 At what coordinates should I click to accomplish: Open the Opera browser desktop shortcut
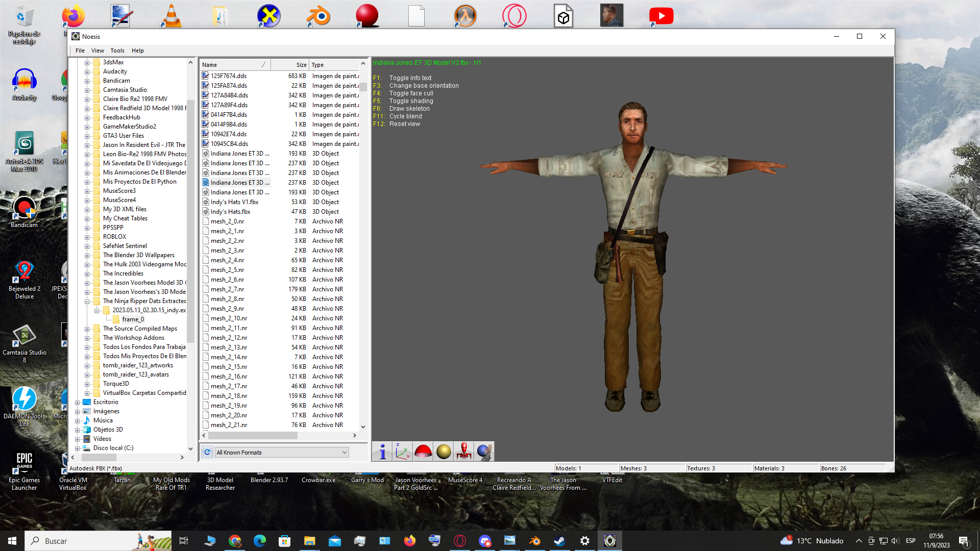tap(514, 16)
